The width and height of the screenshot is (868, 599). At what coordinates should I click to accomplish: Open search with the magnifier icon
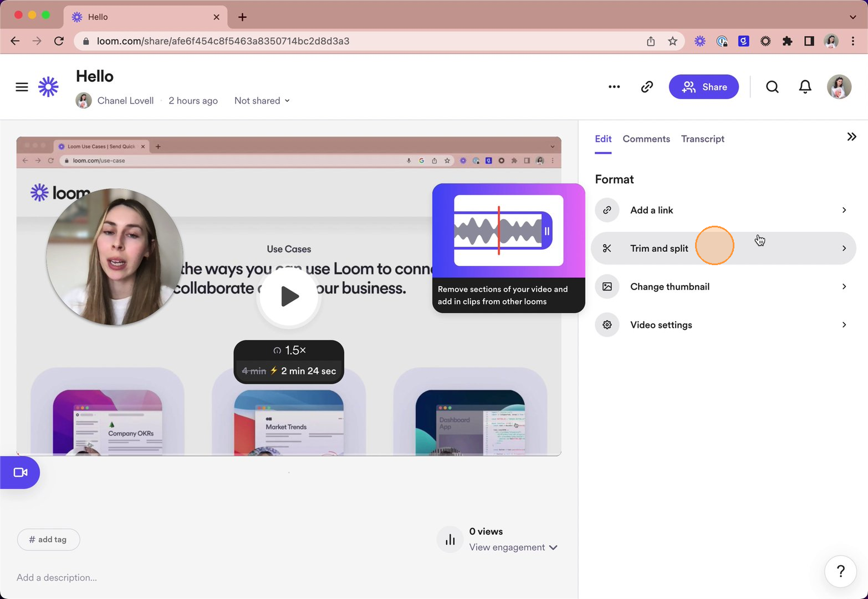[x=772, y=87]
